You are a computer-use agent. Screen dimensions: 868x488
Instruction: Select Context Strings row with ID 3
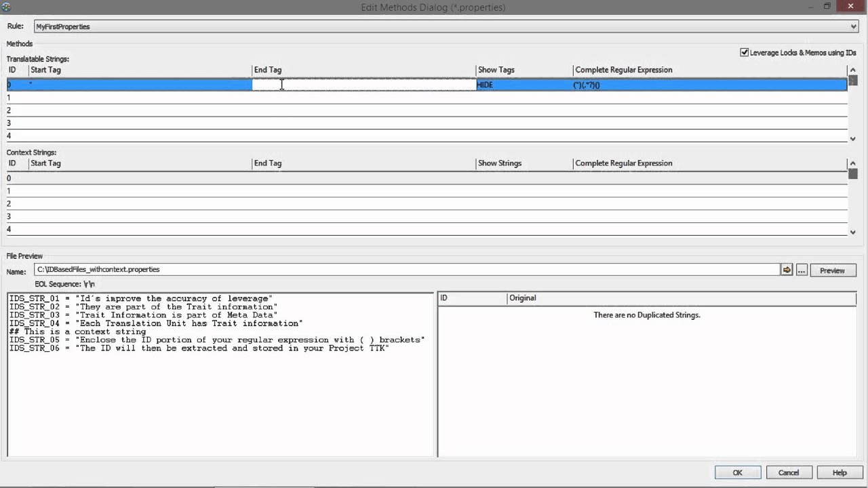tap(427, 217)
